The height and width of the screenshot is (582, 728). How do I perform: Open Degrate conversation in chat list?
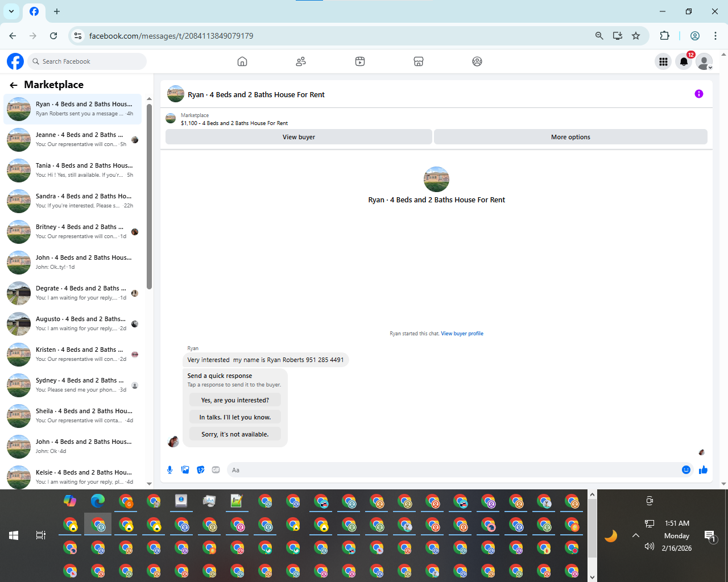(73, 293)
